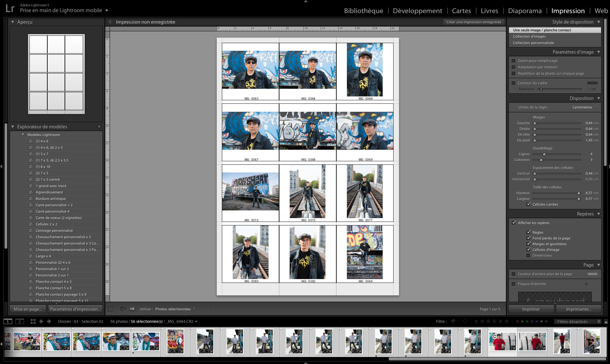
Task: Click the add template plus icon
Action: [99, 127]
